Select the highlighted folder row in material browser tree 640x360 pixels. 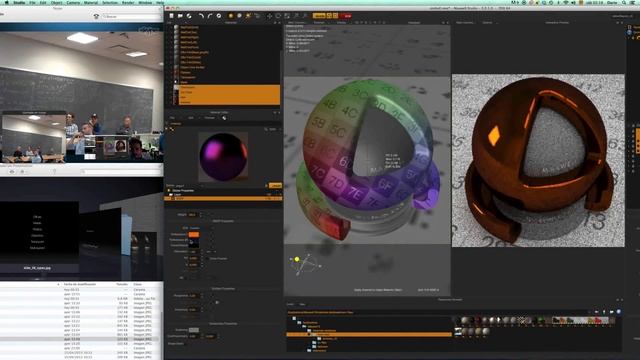click(x=369, y=334)
